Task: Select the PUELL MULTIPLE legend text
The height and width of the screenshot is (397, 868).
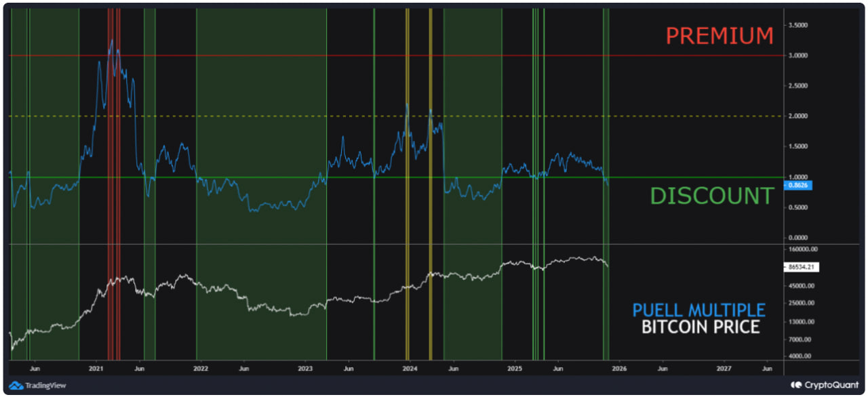Action: pyautogui.click(x=698, y=310)
